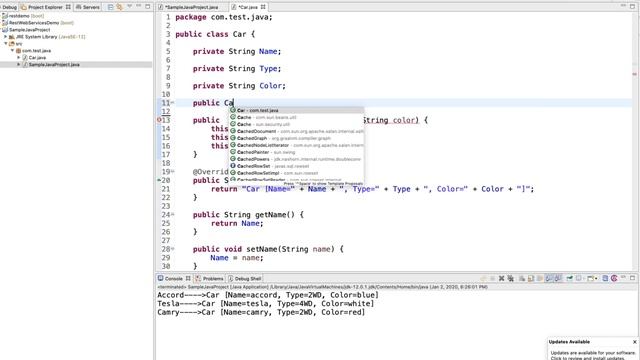
Task: Click in the 'private String Name;' line
Action: (x=237, y=51)
